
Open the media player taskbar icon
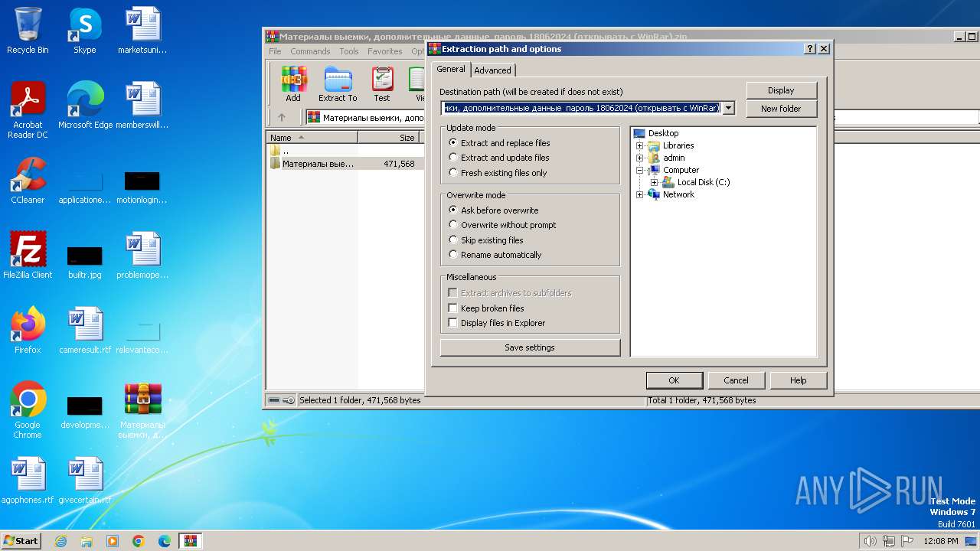[113, 541]
